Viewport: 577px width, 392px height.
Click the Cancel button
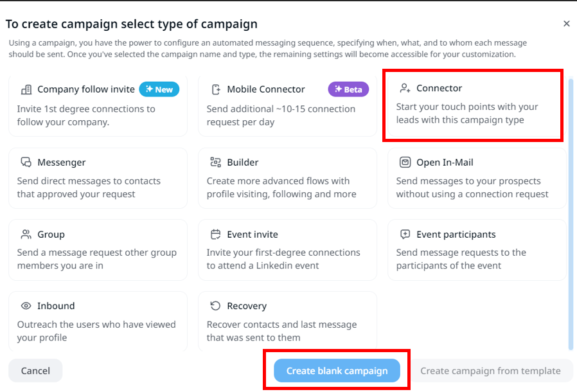coord(35,371)
